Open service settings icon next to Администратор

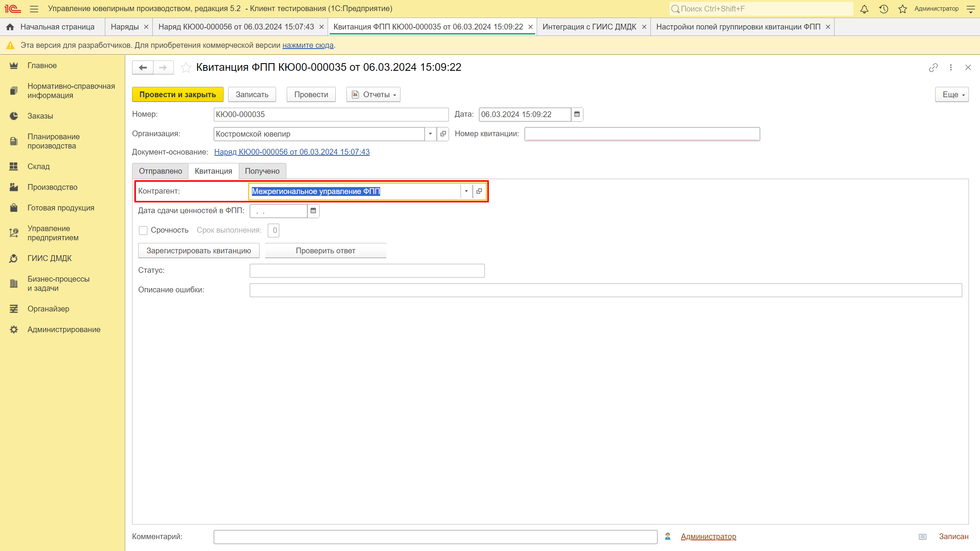971,9
